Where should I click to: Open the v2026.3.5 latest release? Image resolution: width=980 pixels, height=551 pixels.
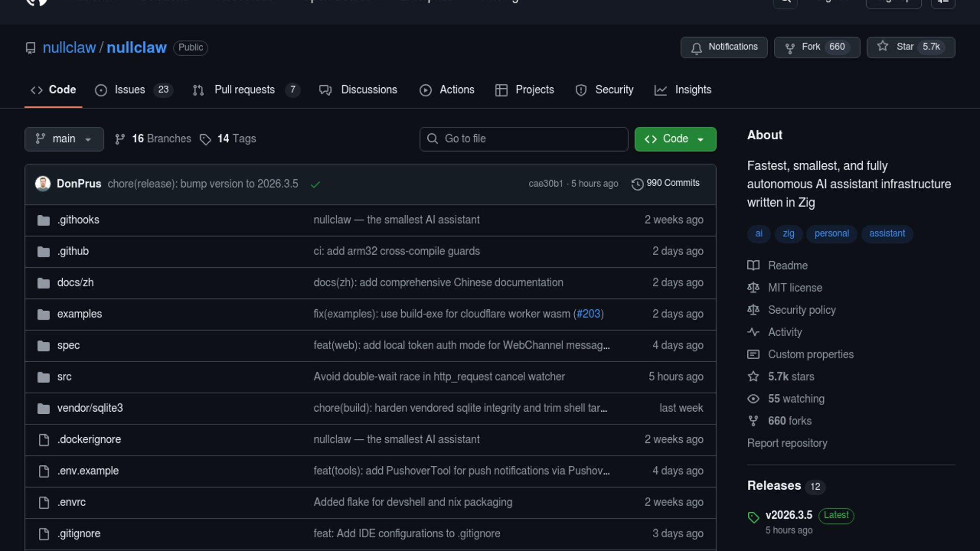pyautogui.click(x=789, y=515)
